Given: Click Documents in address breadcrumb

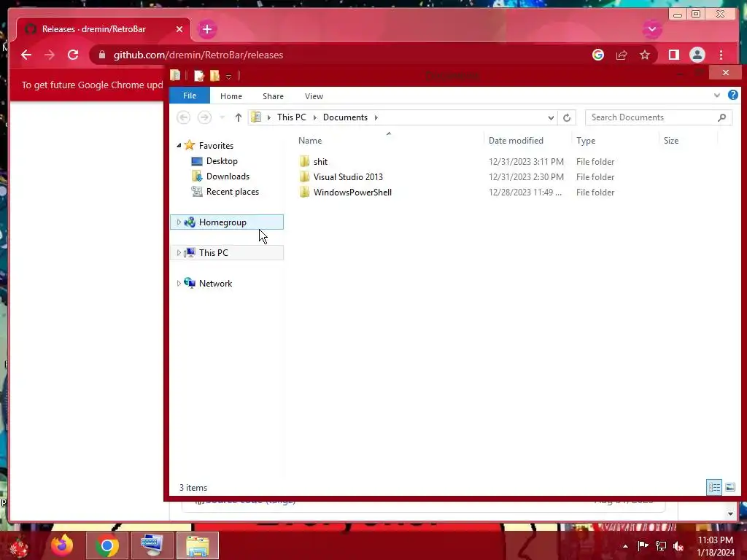Looking at the screenshot, I should (x=345, y=117).
